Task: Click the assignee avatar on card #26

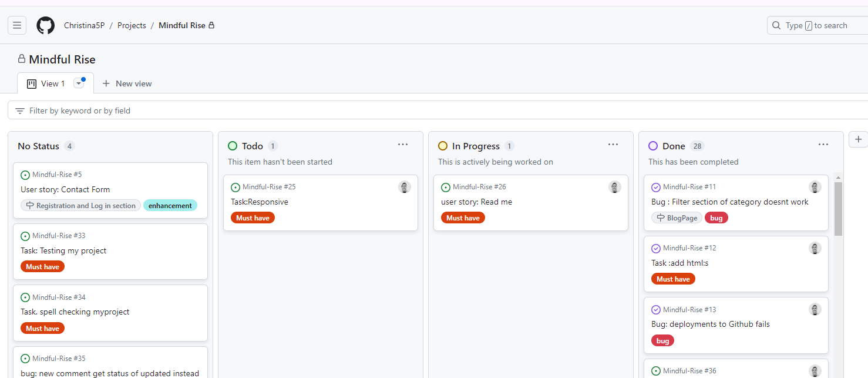Action: (x=615, y=187)
